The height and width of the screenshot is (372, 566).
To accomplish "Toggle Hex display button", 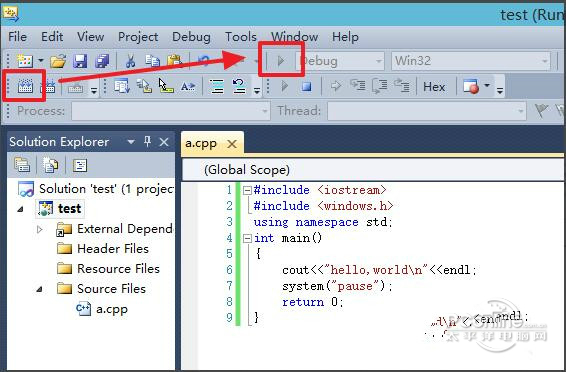I will point(434,87).
